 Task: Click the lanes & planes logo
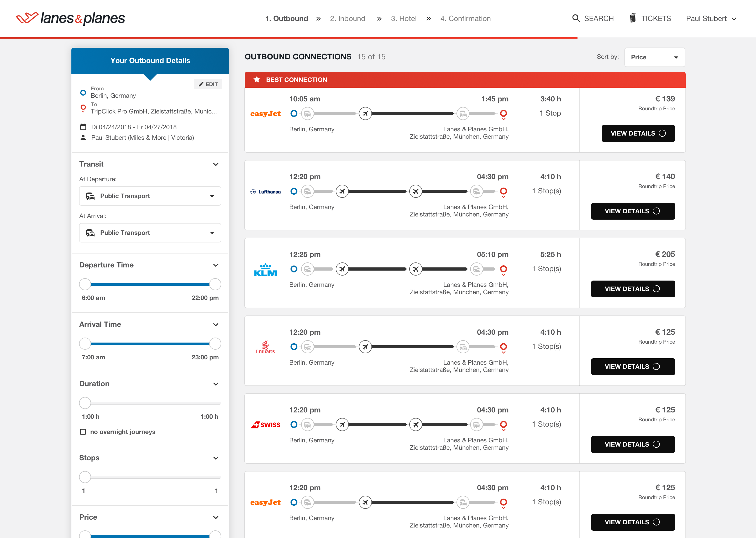tap(71, 18)
